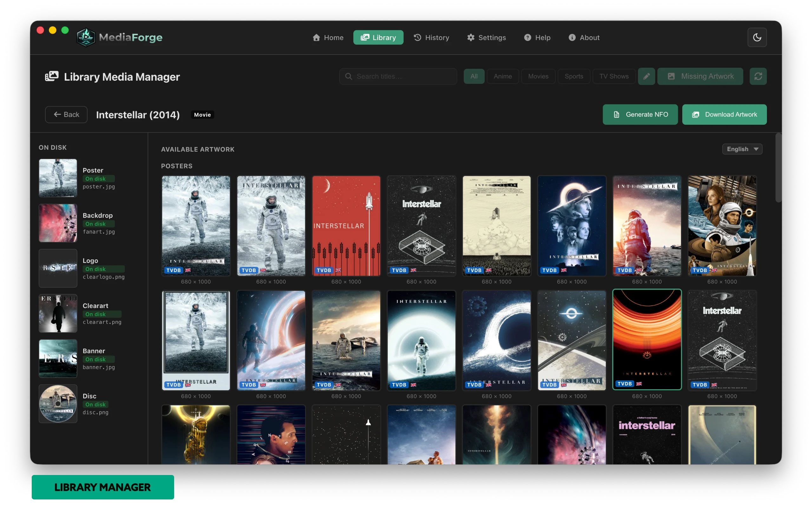Open the About tab
The height and width of the screenshot is (508, 812).
584,37
